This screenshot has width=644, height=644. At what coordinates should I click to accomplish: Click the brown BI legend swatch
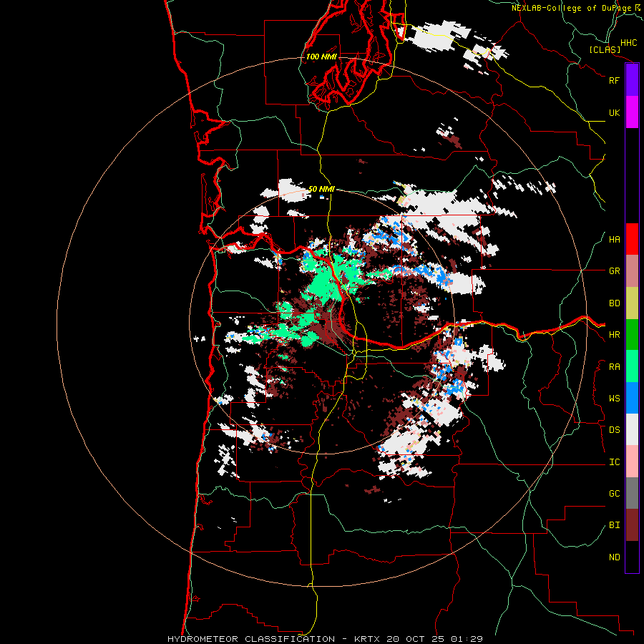pos(632,525)
